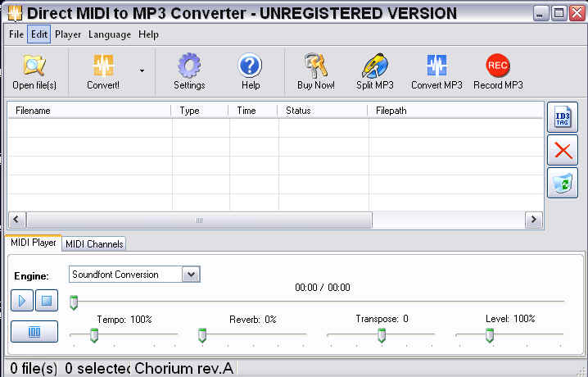Screen dimensions: 588x377
Task: Launch the Split MP3 tool
Action: pyautogui.click(x=374, y=72)
